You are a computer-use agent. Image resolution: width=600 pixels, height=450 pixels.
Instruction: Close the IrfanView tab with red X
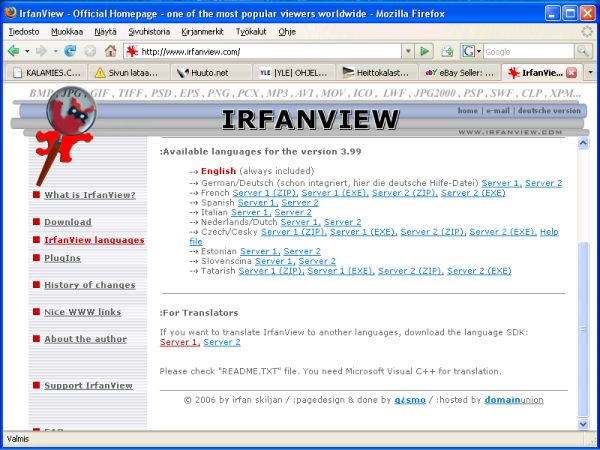point(571,73)
